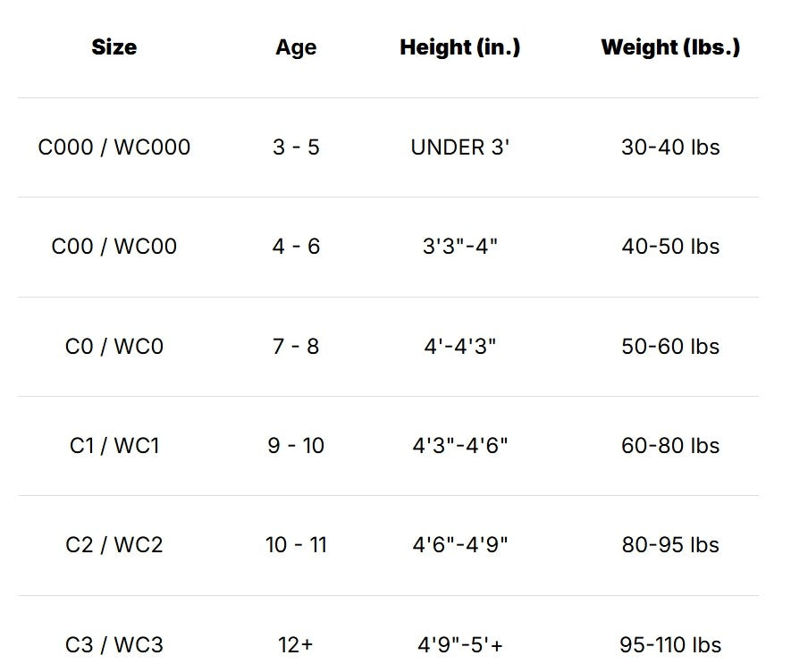791x672 pixels.
Task: Click the UNDER 3' height cell
Action: 460,147
